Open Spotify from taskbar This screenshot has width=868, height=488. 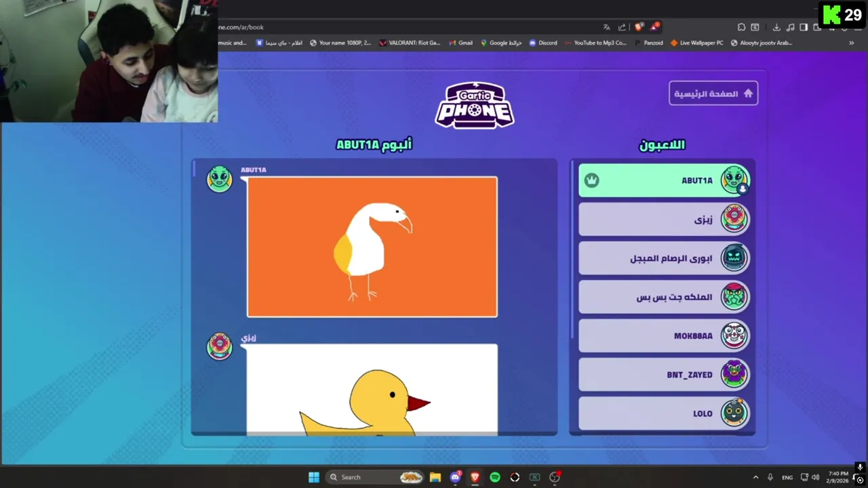pyautogui.click(x=495, y=477)
